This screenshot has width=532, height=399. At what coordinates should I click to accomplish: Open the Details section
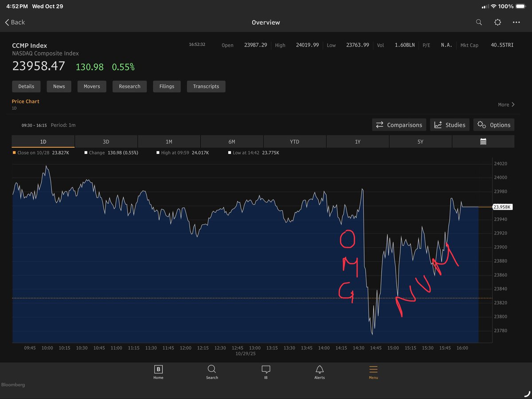click(26, 86)
